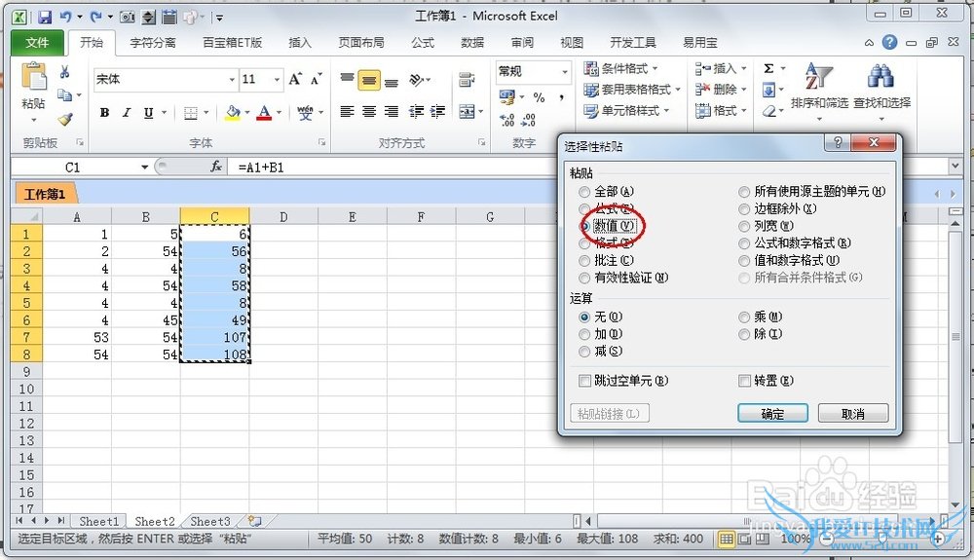Click the Percent Style icon
The image size is (974, 560).
540,96
